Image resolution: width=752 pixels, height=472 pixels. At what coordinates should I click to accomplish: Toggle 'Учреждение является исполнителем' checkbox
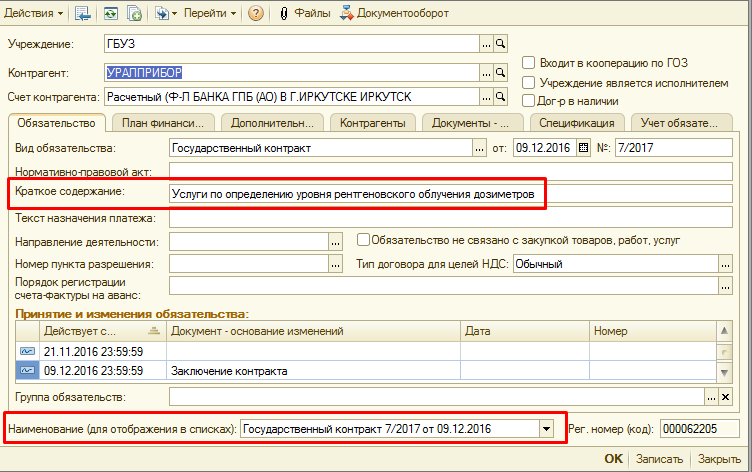point(530,82)
